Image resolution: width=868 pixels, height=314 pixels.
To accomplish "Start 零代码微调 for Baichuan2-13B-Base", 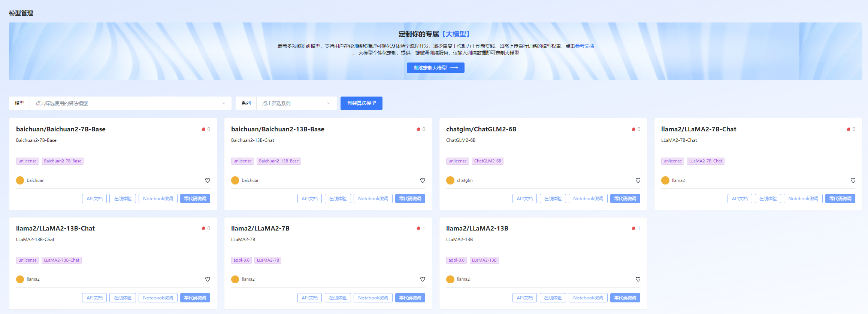I will tap(410, 199).
